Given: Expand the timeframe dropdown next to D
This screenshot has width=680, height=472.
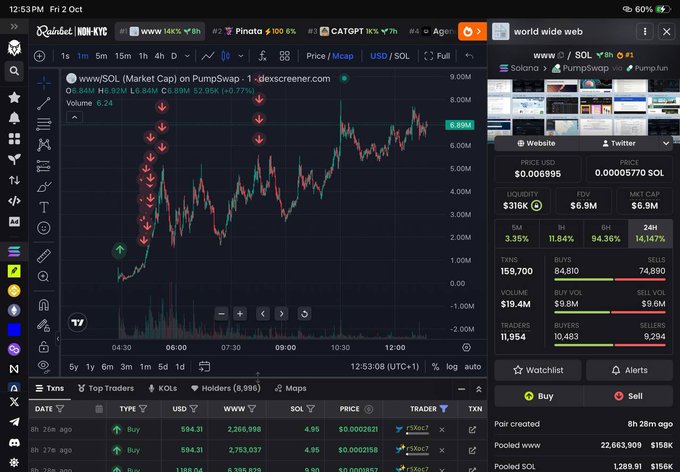Looking at the screenshot, I should [187, 56].
